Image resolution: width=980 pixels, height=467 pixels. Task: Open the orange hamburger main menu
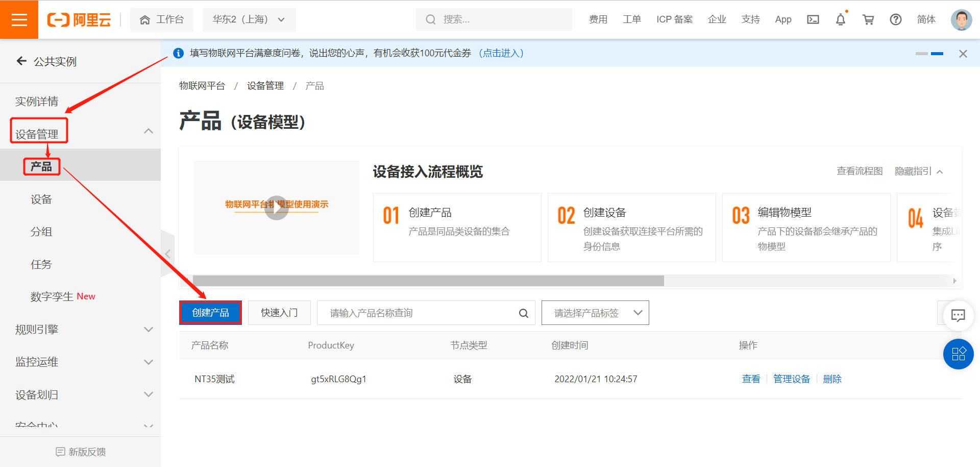click(x=19, y=19)
